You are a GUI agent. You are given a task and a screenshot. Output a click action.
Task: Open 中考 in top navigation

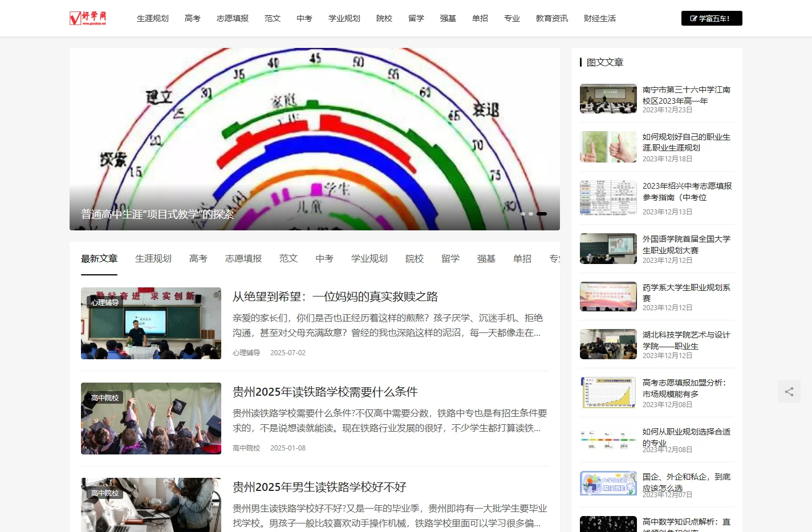click(x=304, y=18)
